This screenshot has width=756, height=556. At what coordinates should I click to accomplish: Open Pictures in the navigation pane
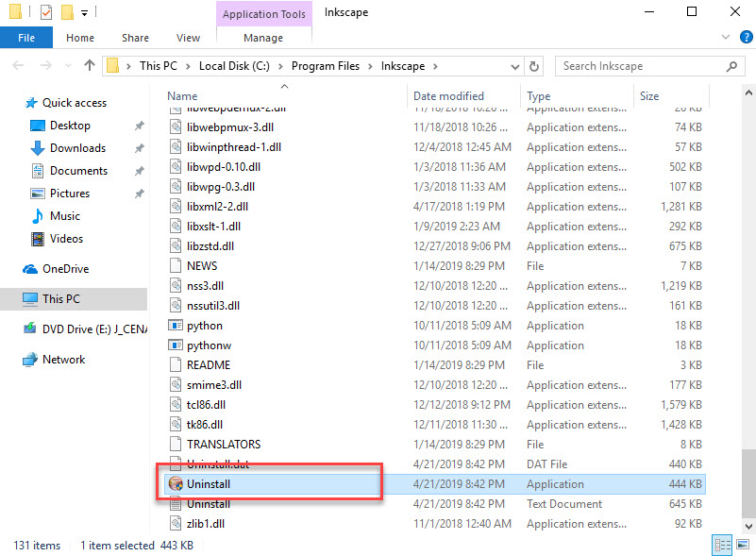tap(70, 194)
